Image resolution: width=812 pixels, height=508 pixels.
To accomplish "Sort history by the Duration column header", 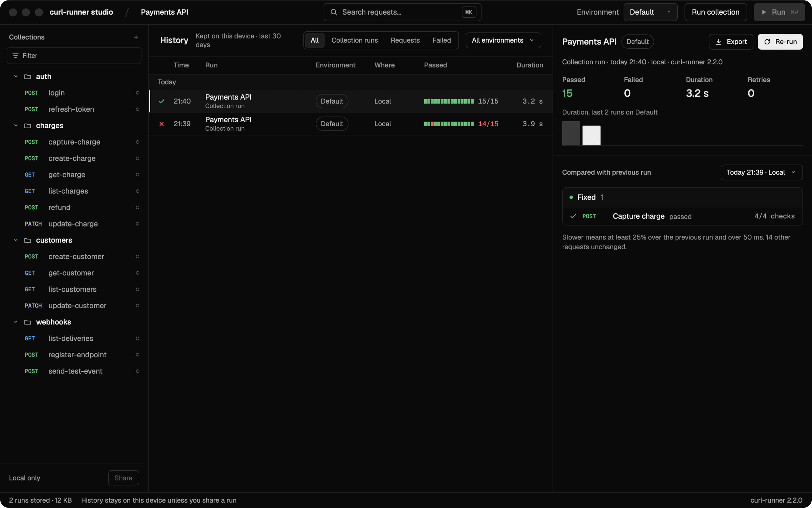I will tap(529, 65).
